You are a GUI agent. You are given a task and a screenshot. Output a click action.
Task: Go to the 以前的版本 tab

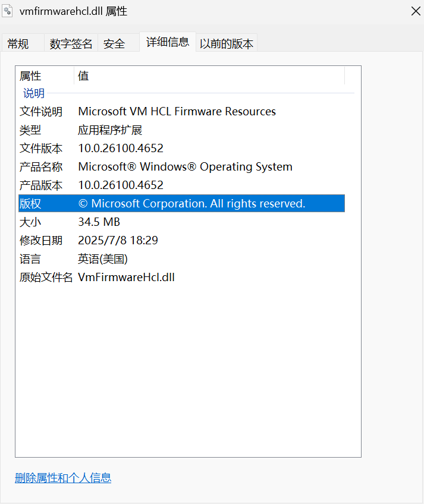(x=227, y=43)
